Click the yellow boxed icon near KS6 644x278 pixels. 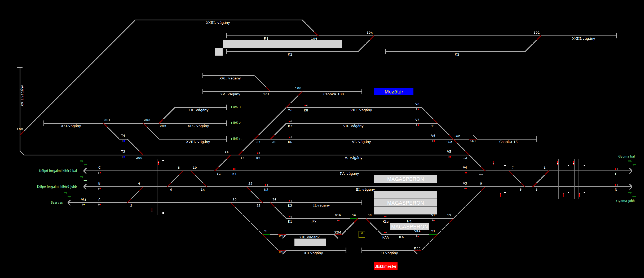click(362, 234)
